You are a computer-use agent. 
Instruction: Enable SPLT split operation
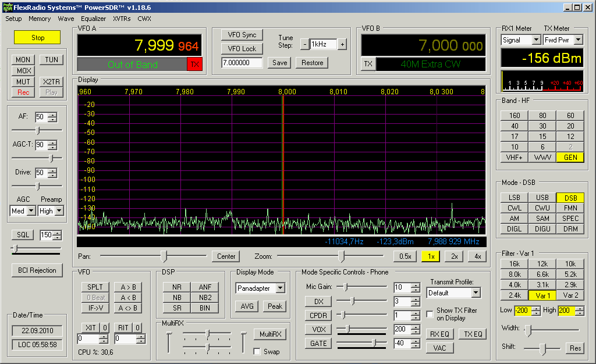coord(95,287)
